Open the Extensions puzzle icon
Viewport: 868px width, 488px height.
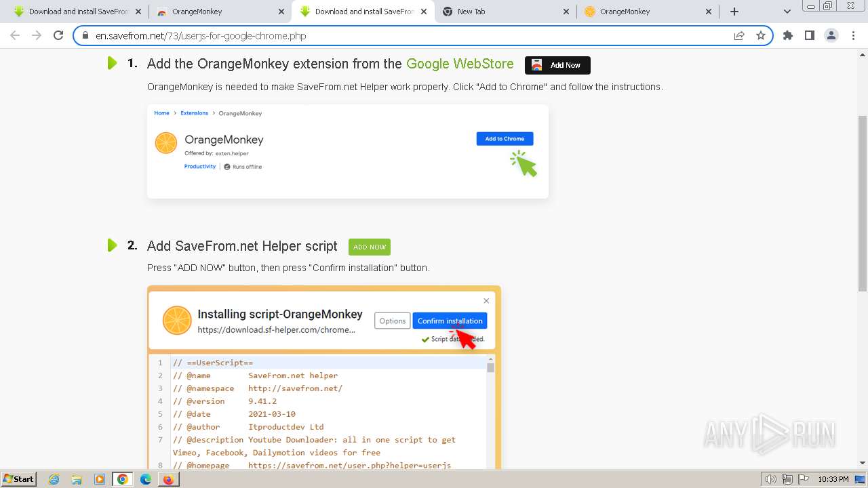[788, 36]
